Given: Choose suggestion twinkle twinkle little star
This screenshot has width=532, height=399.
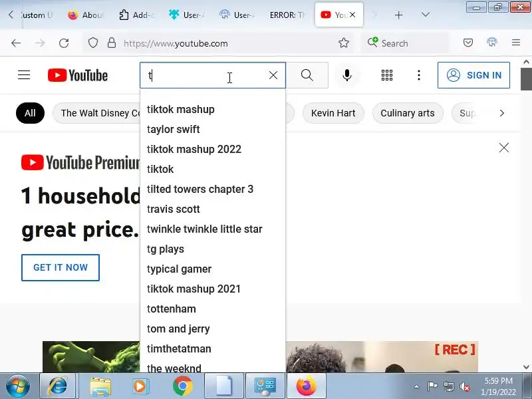Looking at the screenshot, I should click(x=213, y=229).
